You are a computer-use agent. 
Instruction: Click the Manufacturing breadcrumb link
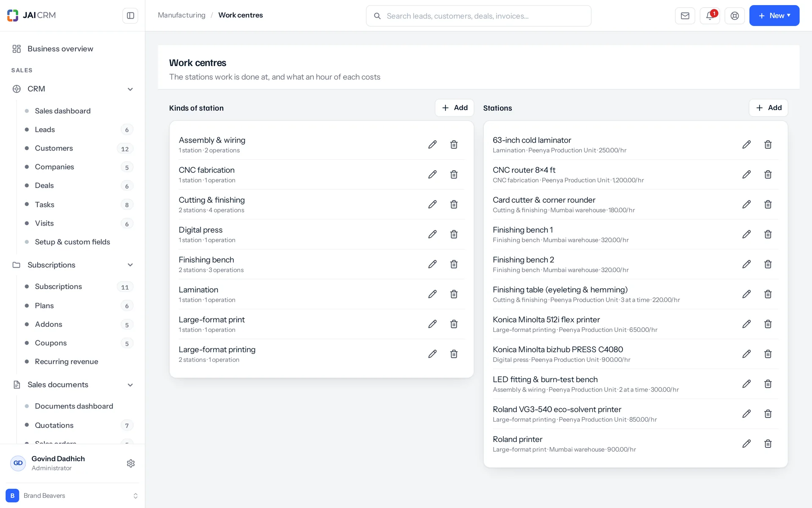[181, 15]
